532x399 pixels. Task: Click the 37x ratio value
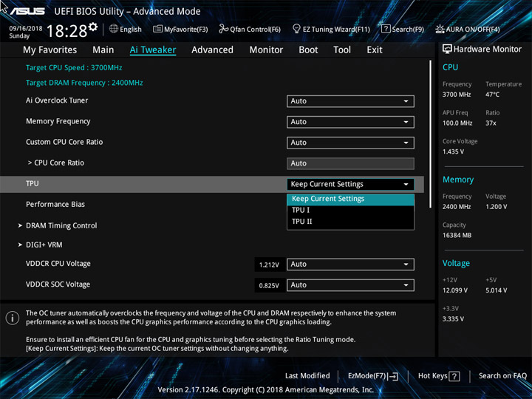point(491,123)
